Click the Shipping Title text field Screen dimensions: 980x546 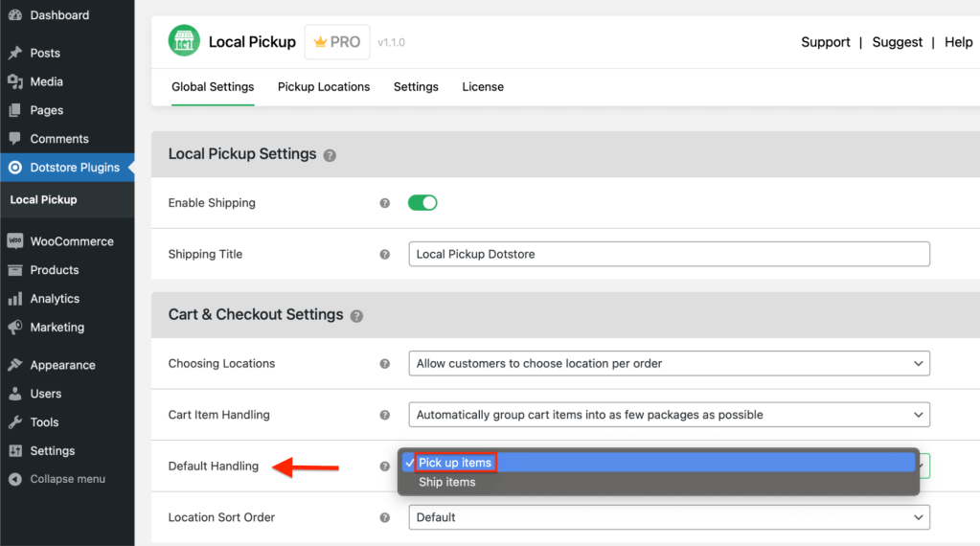click(668, 254)
